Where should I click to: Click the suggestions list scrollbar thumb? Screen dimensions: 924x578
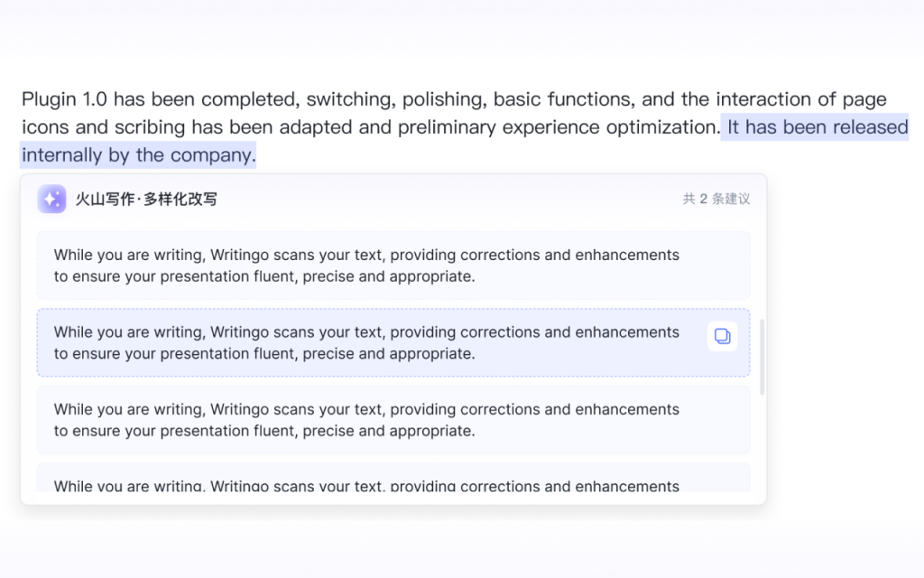click(x=762, y=356)
